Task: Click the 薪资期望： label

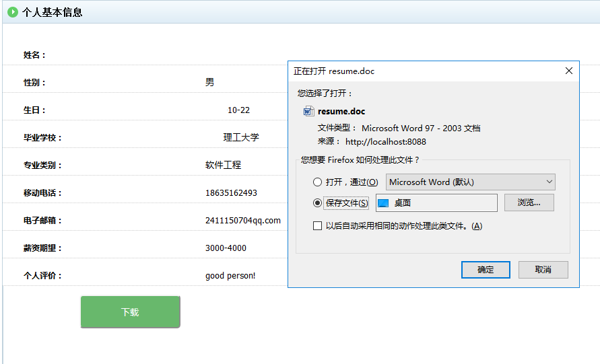Action: [42, 248]
